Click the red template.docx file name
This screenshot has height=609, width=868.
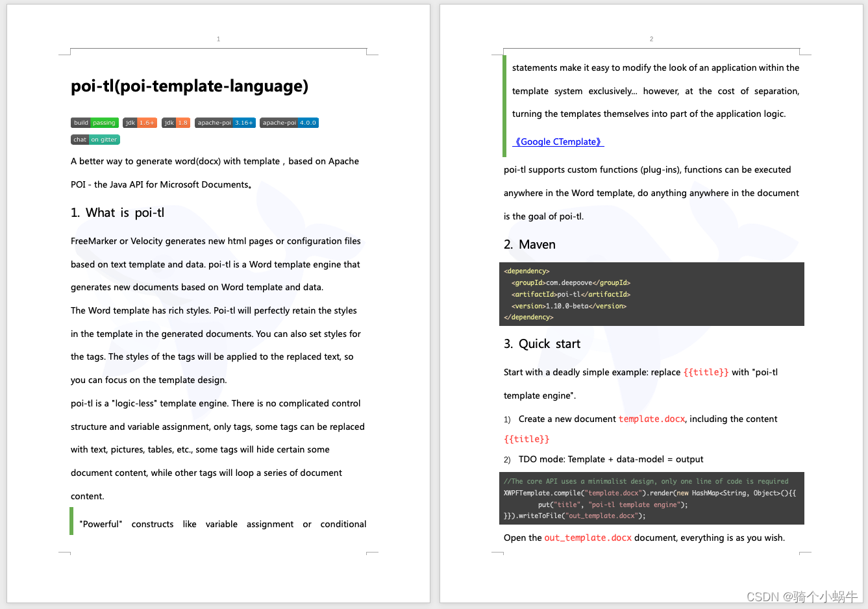pyautogui.click(x=652, y=419)
